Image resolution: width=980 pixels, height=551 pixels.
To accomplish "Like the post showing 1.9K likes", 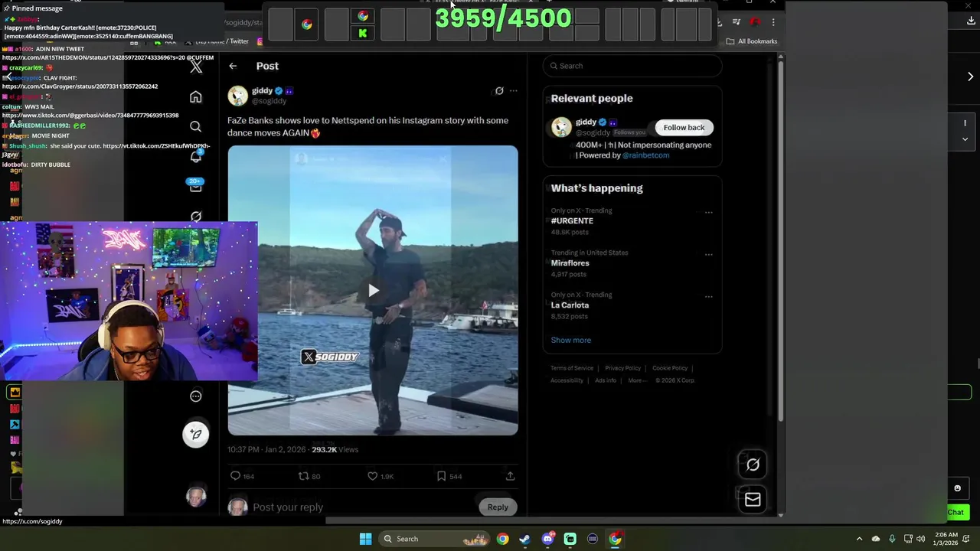I will click(x=381, y=476).
